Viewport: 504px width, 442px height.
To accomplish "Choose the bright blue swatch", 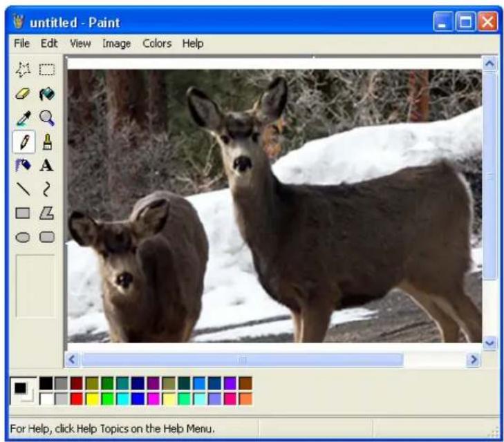I will click(x=138, y=398).
